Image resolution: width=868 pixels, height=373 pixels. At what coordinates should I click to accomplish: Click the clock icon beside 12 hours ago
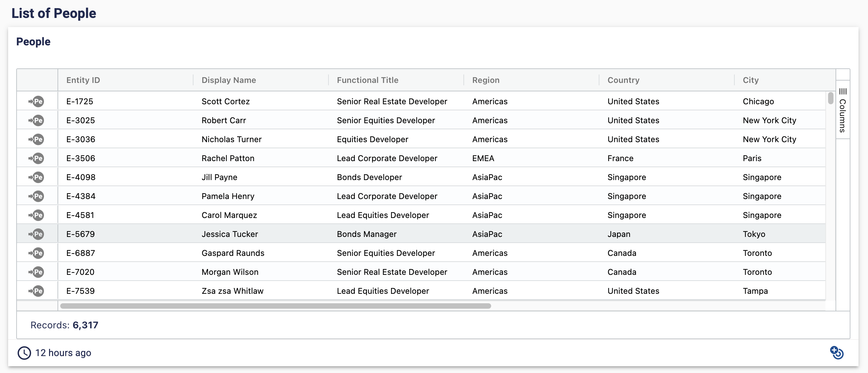pyautogui.click(x=24, y=353)
